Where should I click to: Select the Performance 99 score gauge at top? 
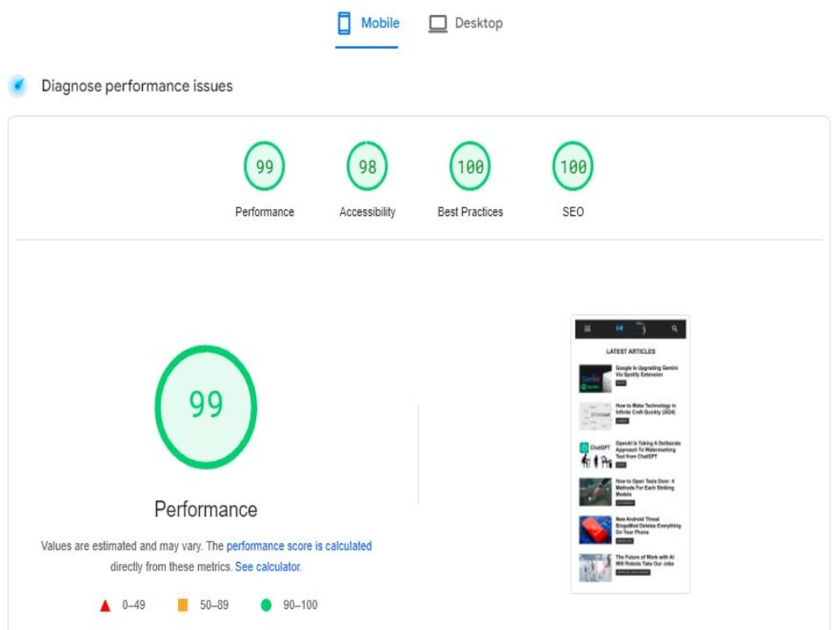click(264, 166)
